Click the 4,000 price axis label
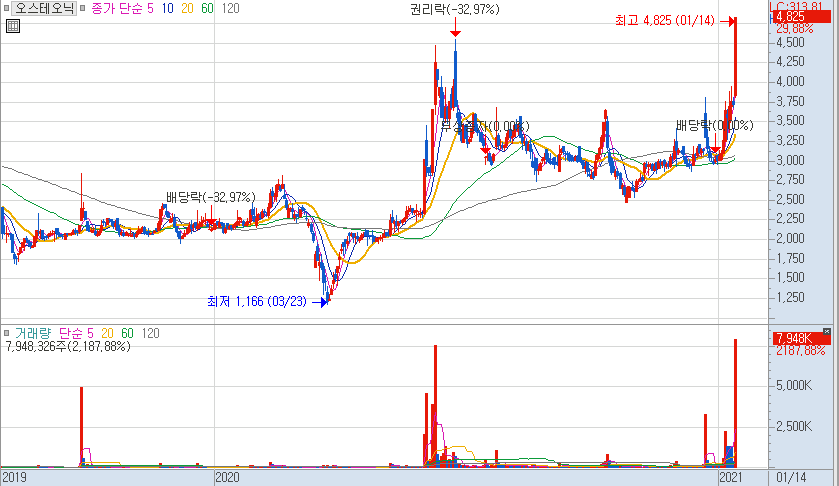 pyautogui.click(x=790, y=81)
